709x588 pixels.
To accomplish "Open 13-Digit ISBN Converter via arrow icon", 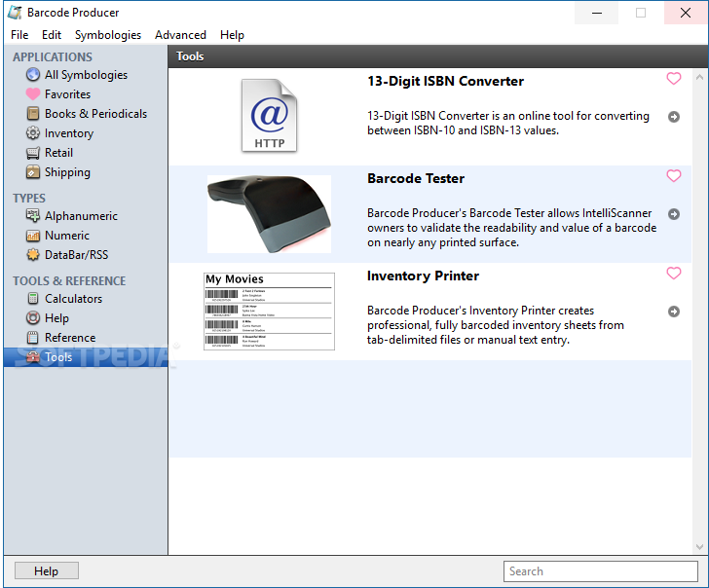I will pos(674,117).
